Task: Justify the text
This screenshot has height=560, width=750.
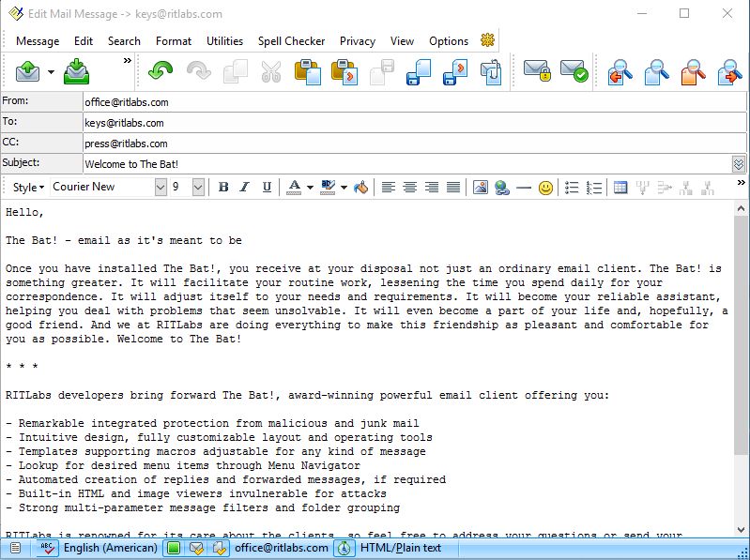Action: pos(453,187)
